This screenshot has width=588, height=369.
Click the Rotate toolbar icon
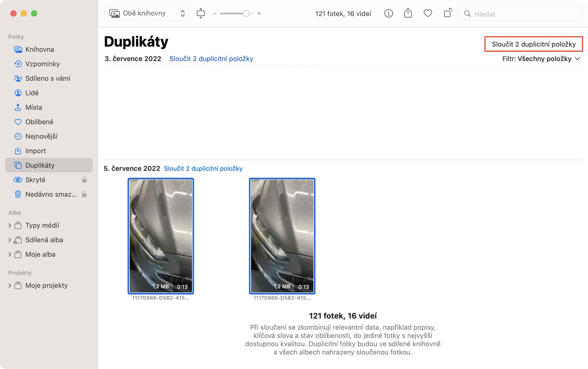click(x=448, y=13)
